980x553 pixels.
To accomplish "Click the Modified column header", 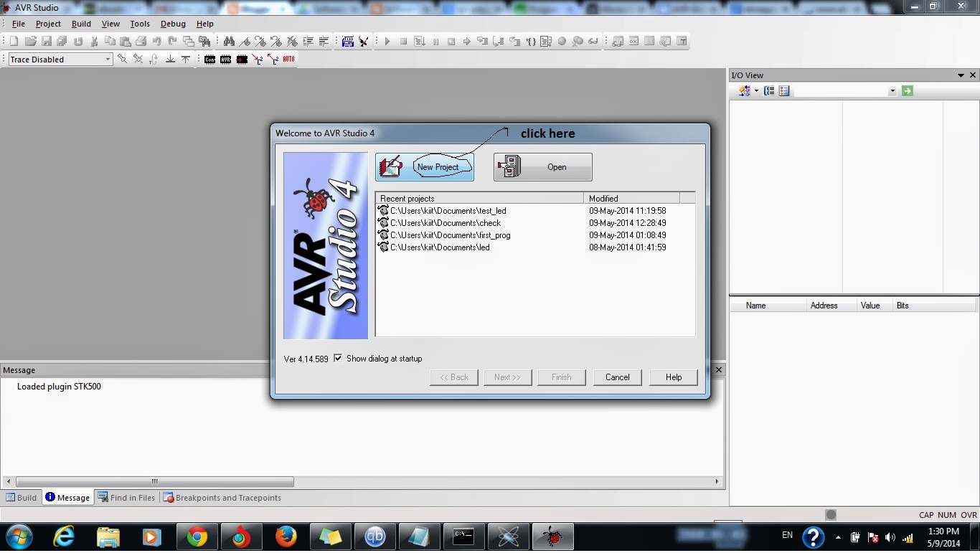I will 631,199.
